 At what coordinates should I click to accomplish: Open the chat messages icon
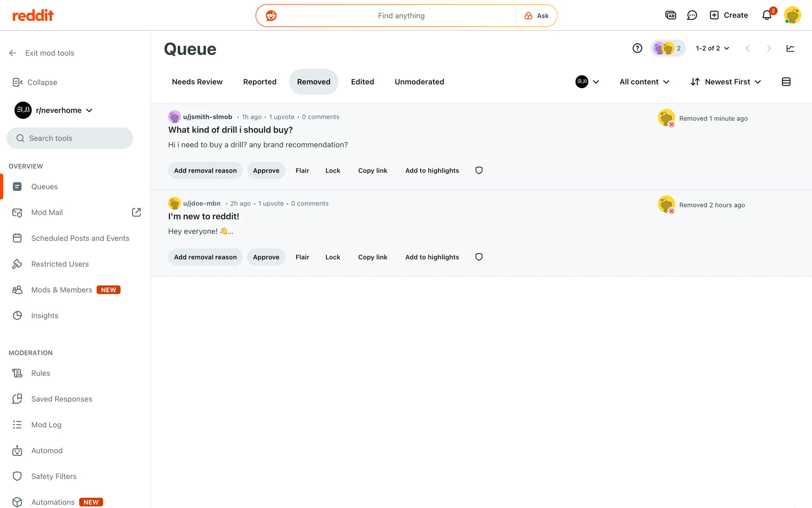[692, 16]
